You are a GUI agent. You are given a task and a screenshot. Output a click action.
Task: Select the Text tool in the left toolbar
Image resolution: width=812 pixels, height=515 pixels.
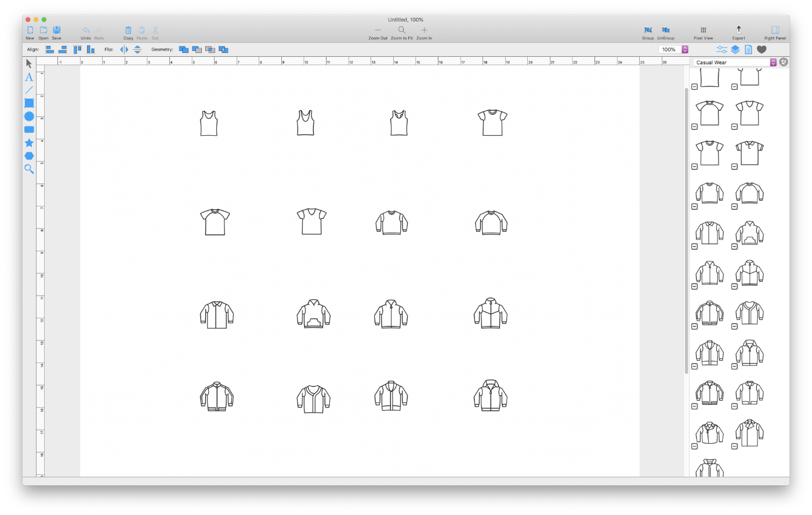(28, 77)
